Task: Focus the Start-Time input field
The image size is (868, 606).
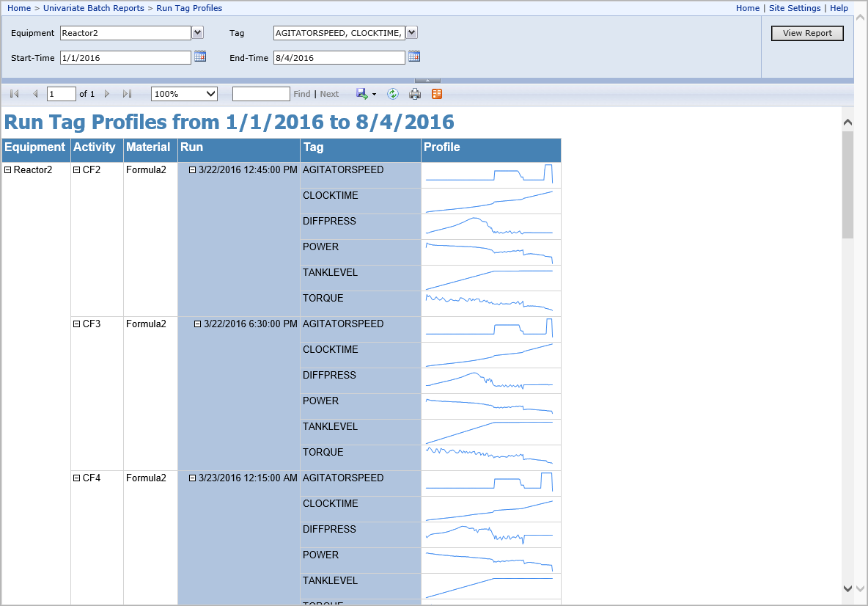Action: pyautogui.click(x=125, y=58)
